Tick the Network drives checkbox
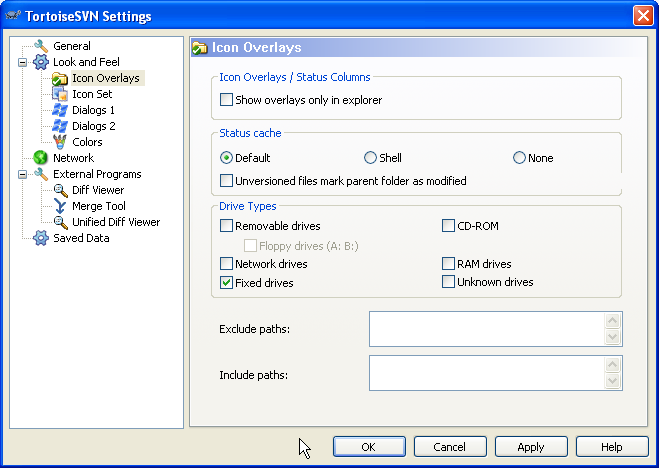 click(x=226, y=264)
